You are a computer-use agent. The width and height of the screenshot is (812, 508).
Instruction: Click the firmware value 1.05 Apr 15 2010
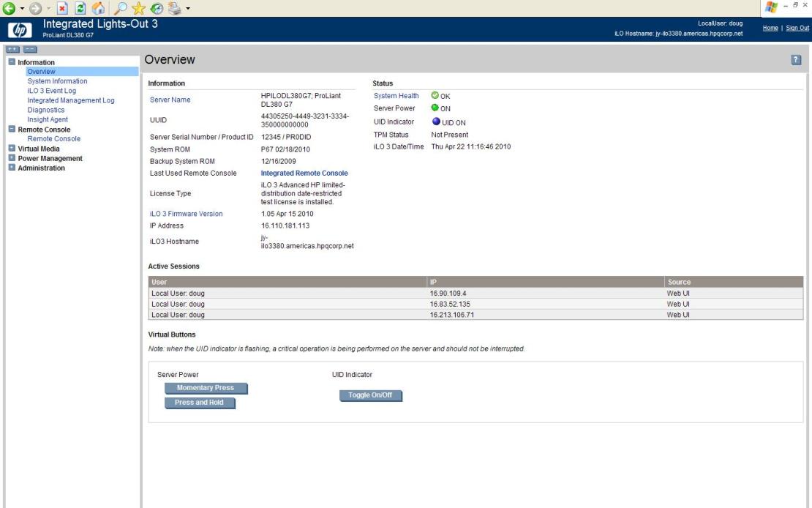pyautogui.click(x=287, y=214)
